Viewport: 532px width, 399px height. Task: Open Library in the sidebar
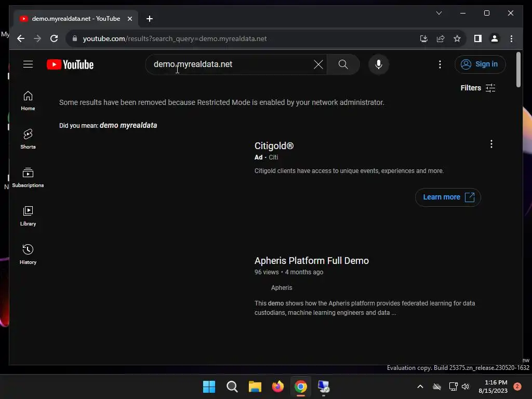[28, 216]
